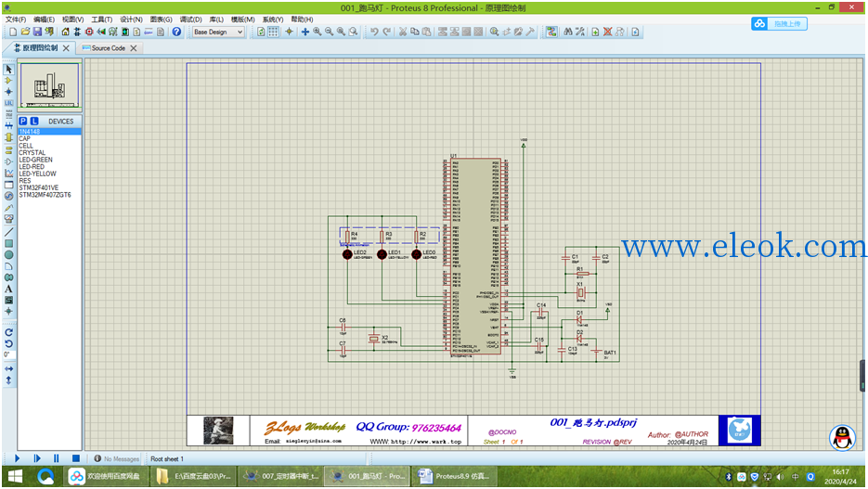Select CRYSTAL in the devices list

49,153
